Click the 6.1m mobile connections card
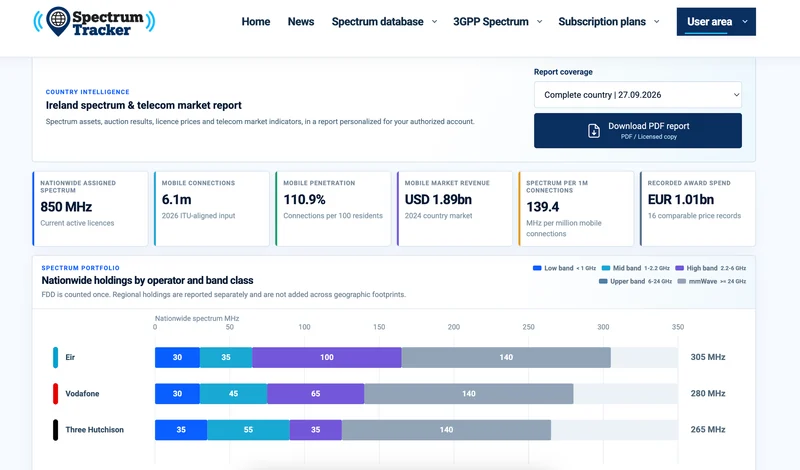Screen dimensions: 800x470 (x=212, y=209)
